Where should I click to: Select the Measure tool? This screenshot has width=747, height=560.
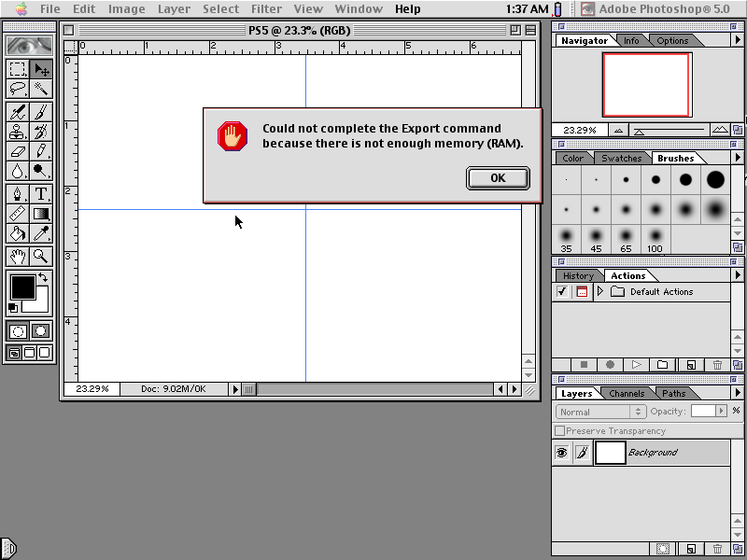click(x=18, y=214)
